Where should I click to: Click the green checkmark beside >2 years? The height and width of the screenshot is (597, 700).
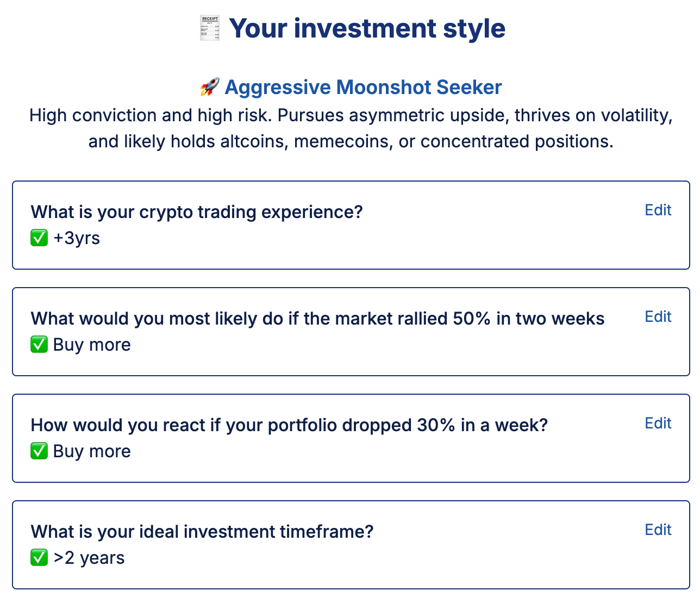(x=39, y=558)
